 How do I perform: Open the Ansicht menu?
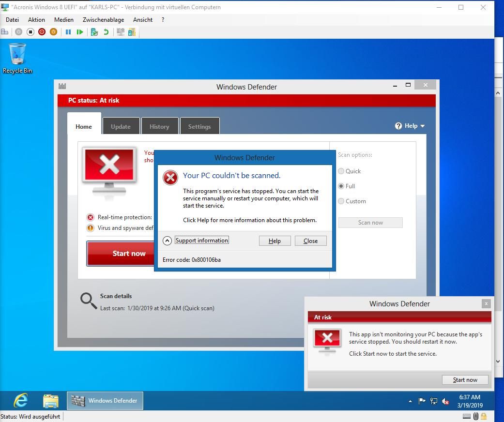tap(143, 20)
